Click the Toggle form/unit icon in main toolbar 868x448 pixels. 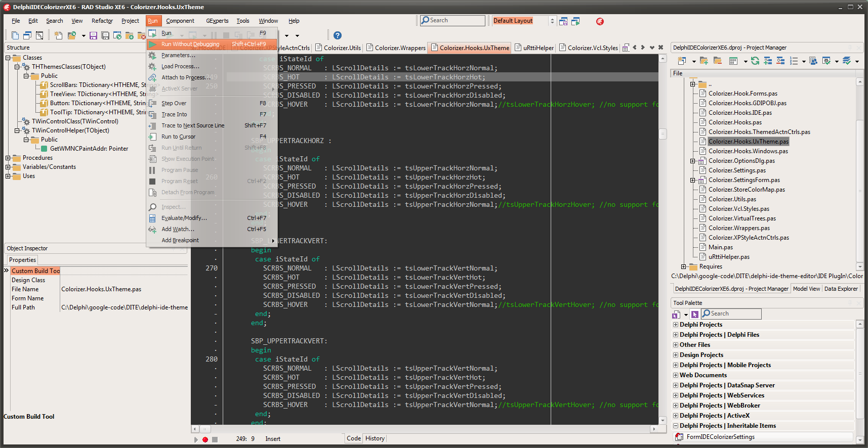pos(39,35)
